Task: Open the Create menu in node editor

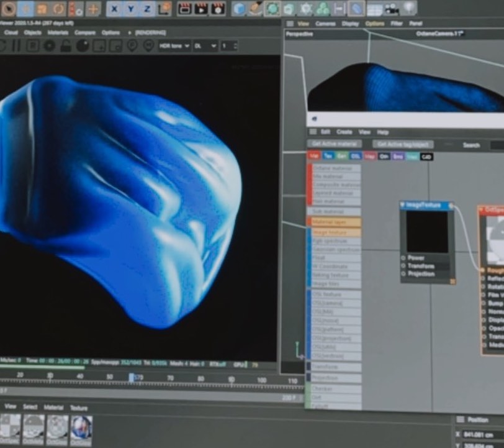Action: tap(344, 132)
